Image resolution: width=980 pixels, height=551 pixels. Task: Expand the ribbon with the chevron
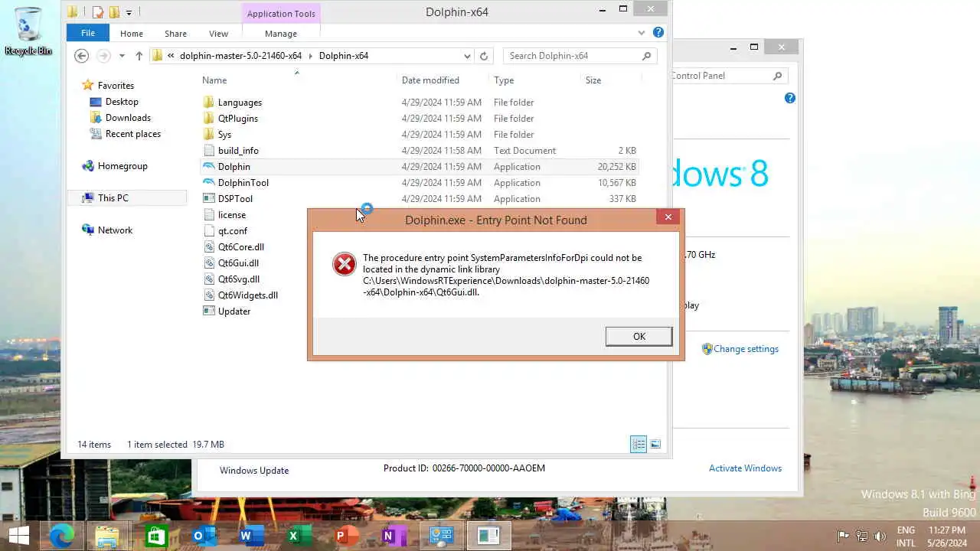(642, 33)
